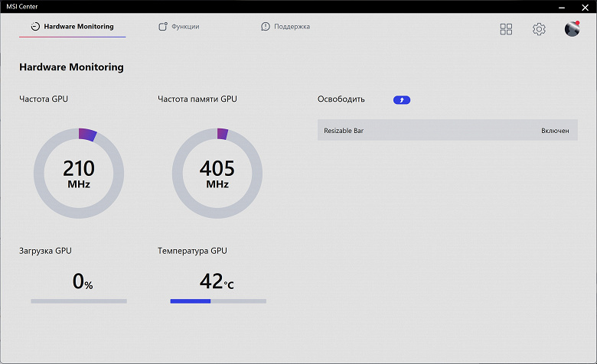
Task: Click the Включен status text
Action: pyautogui.click(x=555, y=131)
